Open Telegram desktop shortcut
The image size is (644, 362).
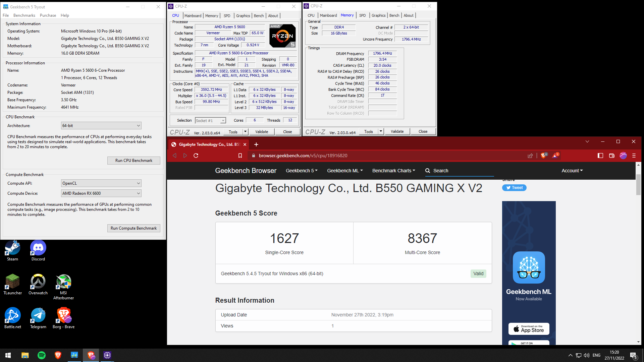pos(38,318)
